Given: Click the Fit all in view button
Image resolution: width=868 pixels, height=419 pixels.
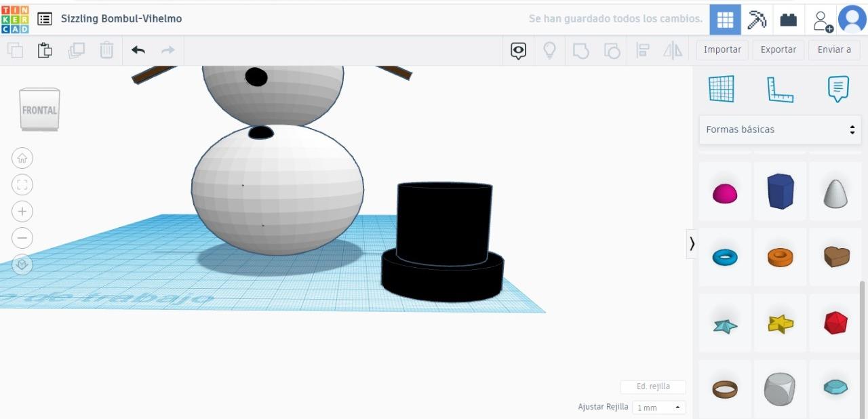Looking at the screenshot, I should coord(22,185).
